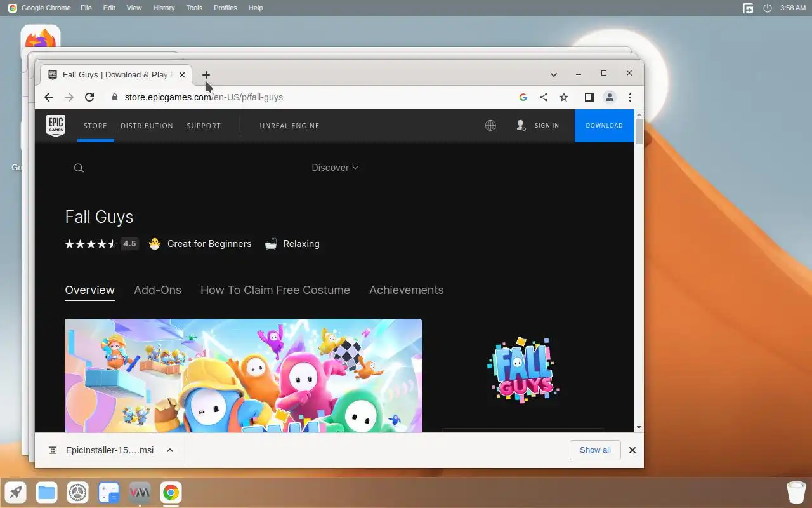Image resolution: width=812 pixels, height=508 pixels.
Task: Go to DISTRIBUTION section
Action: pyautogui.click(x=147, y=126)
